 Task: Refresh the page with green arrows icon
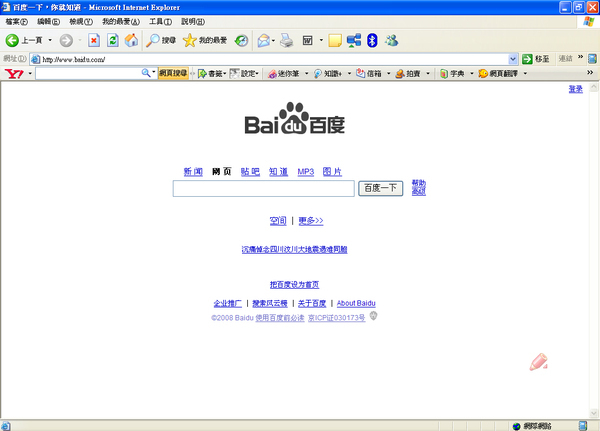112,40
